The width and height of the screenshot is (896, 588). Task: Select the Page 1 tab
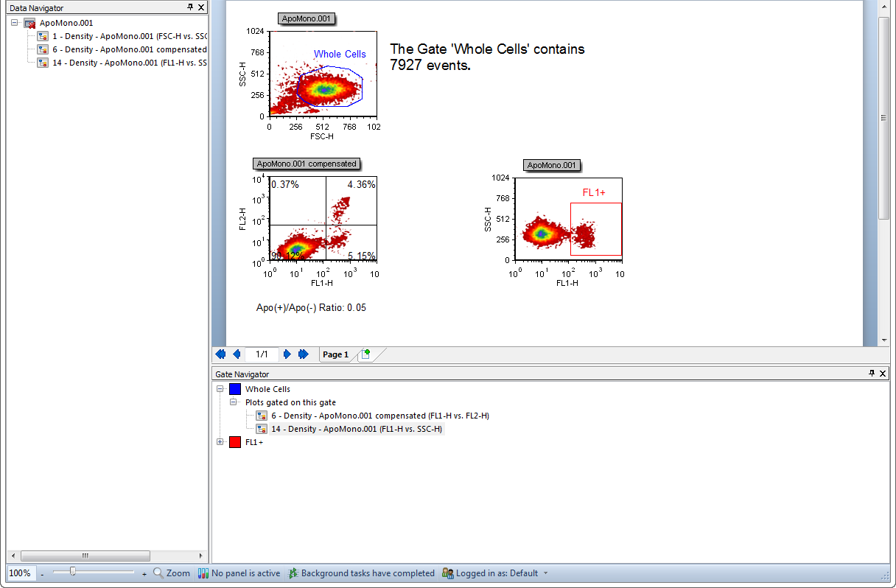click(x=335, y=354)
